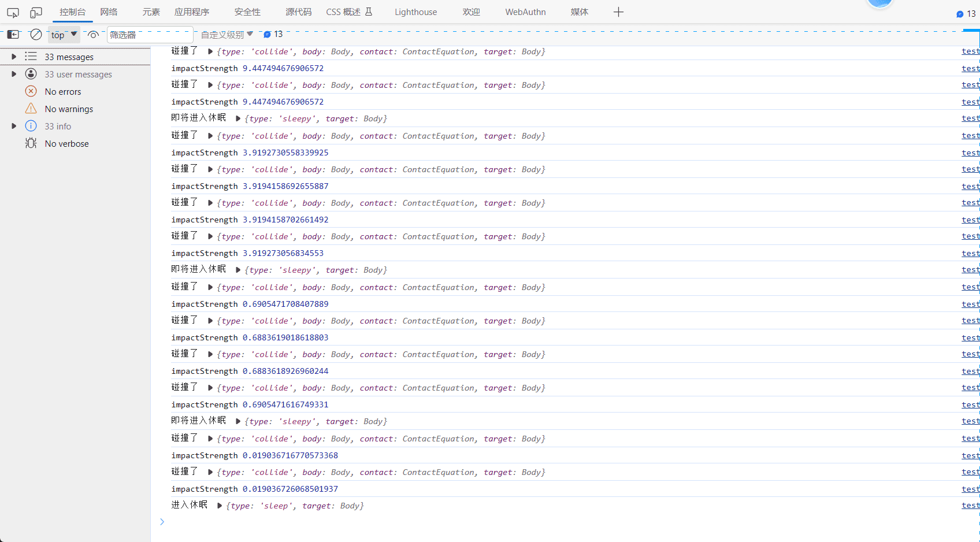This screenshot has width=980, height=542.
Task: Click the 33 info circle icon
Action: click(x=31, y=126)
